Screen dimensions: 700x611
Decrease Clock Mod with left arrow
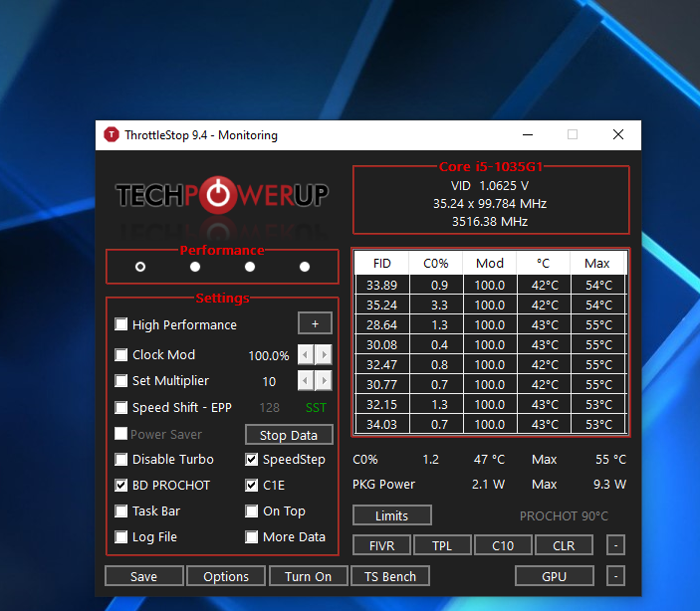tap(306, 355)
